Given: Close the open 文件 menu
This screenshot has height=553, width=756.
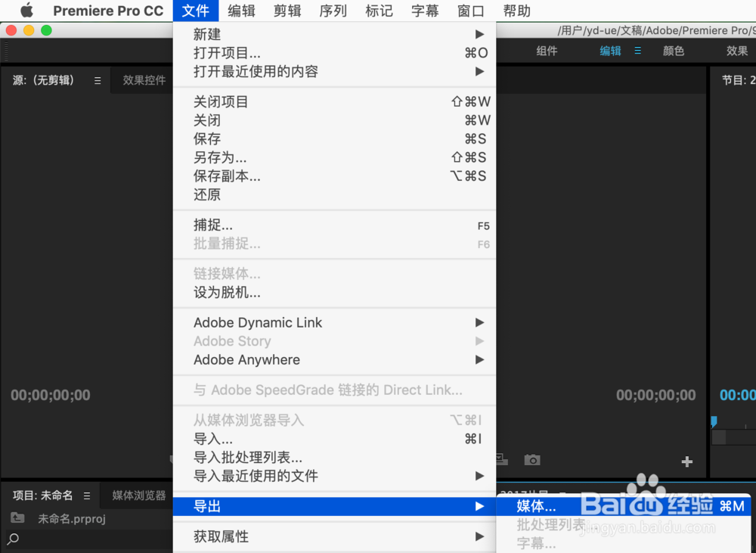Looking at the screenshot, I should pyautogui.click(x=195, y=11).
